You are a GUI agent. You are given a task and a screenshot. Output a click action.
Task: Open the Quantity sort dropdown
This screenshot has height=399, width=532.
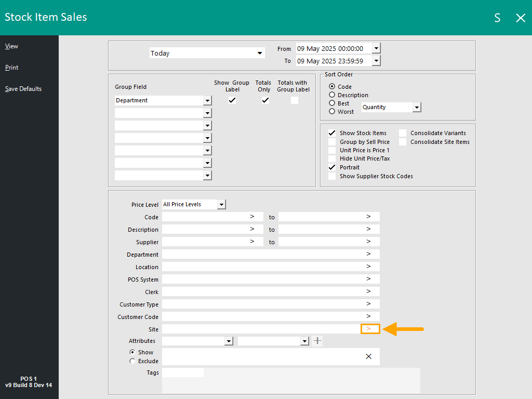point(417,107)
